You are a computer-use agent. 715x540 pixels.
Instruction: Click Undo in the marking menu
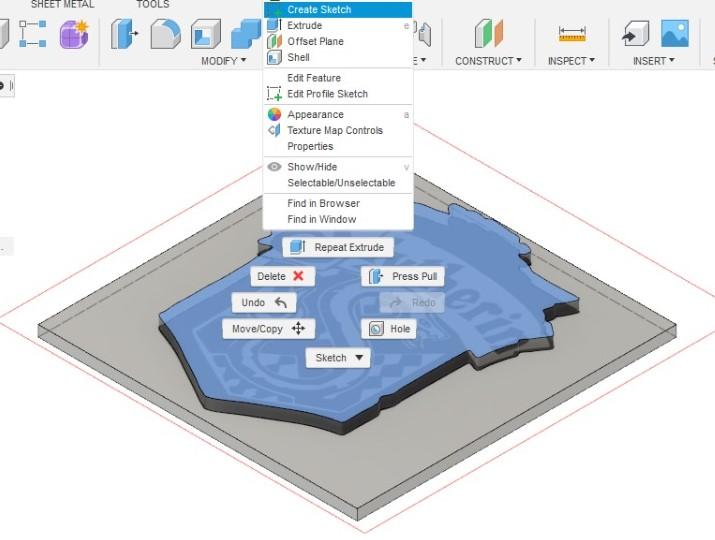click(x=264, y=303)
